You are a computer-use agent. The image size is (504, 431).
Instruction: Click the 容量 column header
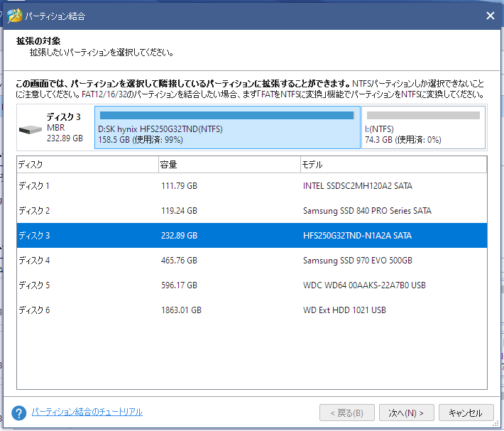(x=229, y=165)
